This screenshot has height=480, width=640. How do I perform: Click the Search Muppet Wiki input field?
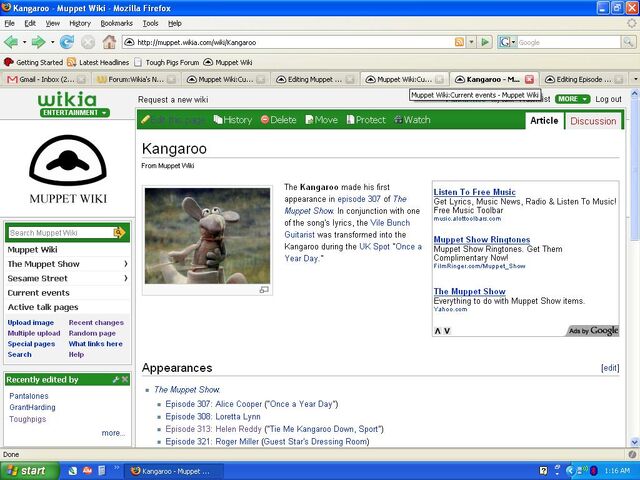pos(60,233)
